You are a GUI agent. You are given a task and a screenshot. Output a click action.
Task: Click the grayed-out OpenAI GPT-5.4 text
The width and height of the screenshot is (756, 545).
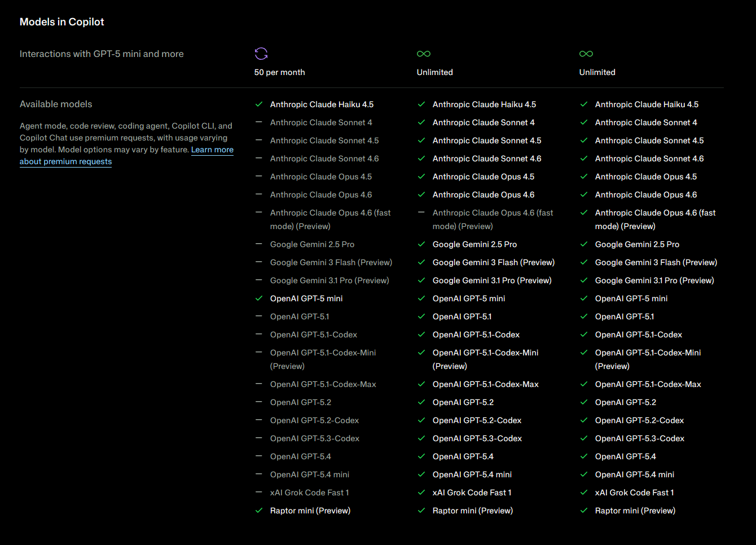coord(301,456)
